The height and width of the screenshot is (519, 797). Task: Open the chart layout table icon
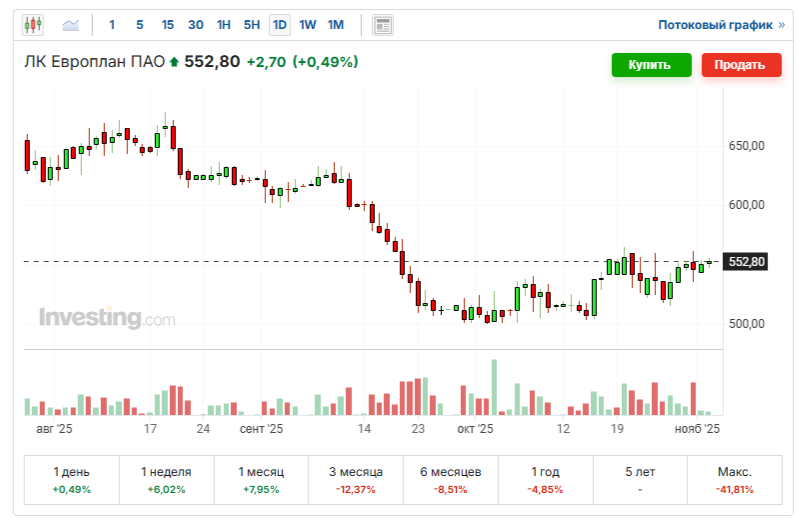383,25
